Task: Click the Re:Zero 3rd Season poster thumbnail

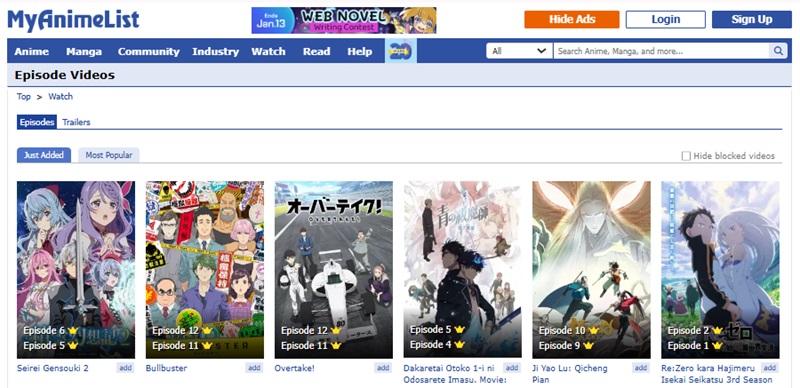Action: (x=720, y=270)
